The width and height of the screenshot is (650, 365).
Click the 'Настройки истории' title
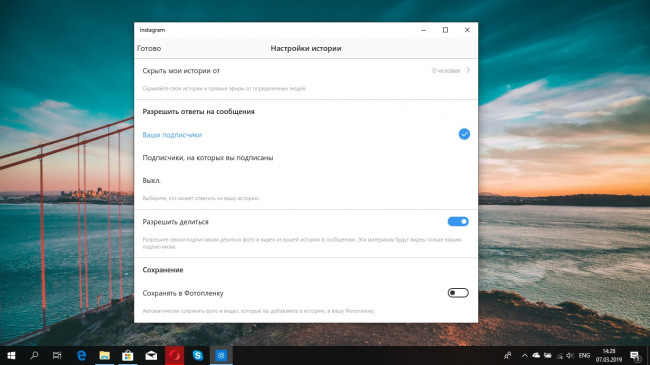point(306,49)
